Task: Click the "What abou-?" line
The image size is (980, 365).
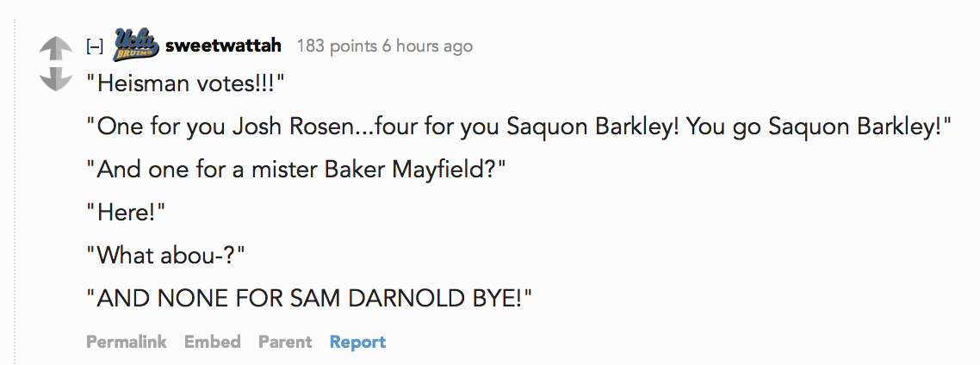Action: click(x=165, y=256)
